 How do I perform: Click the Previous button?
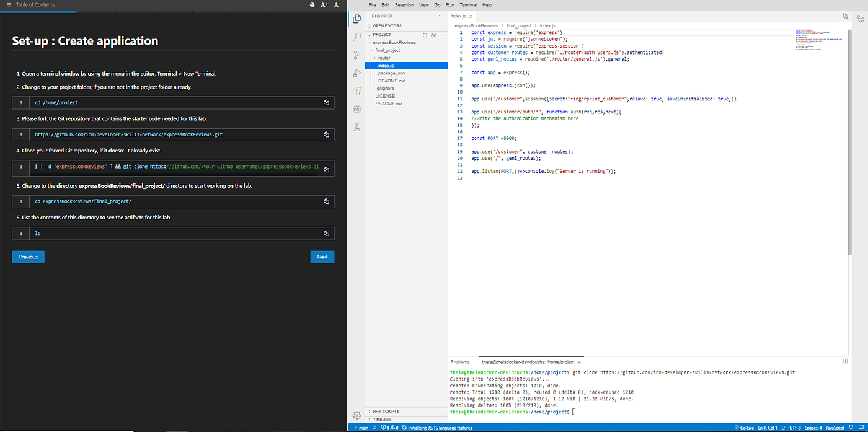pyautogui.click(x=28, y=257)
